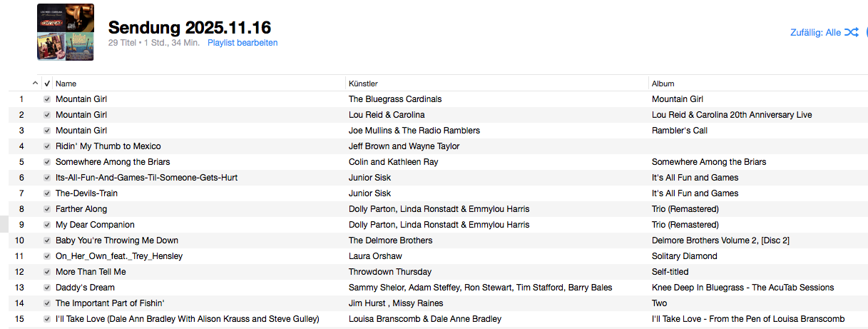The image size is (868, 329).
Task: Select the track More Than Tell Me
Action: pos(89,272)
